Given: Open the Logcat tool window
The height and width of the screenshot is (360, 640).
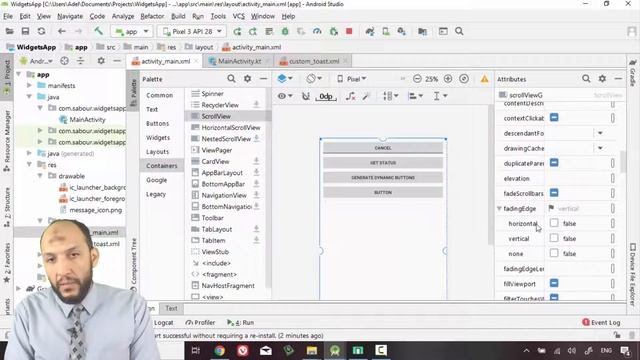Looking at the screenshot, I should pyautogui.click(x=164, y=322).
